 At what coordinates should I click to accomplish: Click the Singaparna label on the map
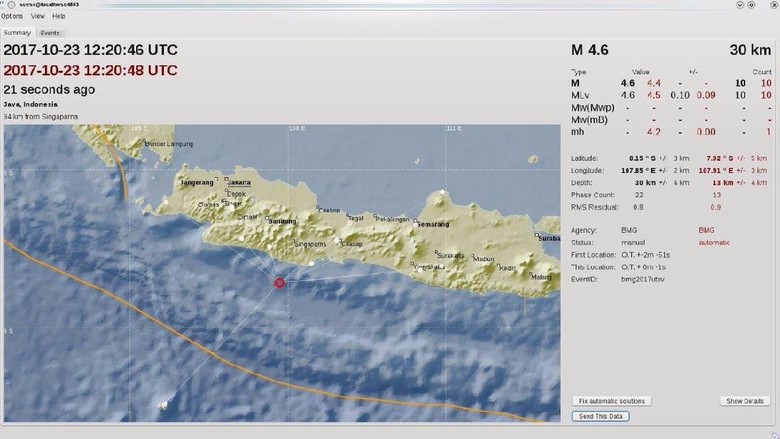click(x=310, y=244)
